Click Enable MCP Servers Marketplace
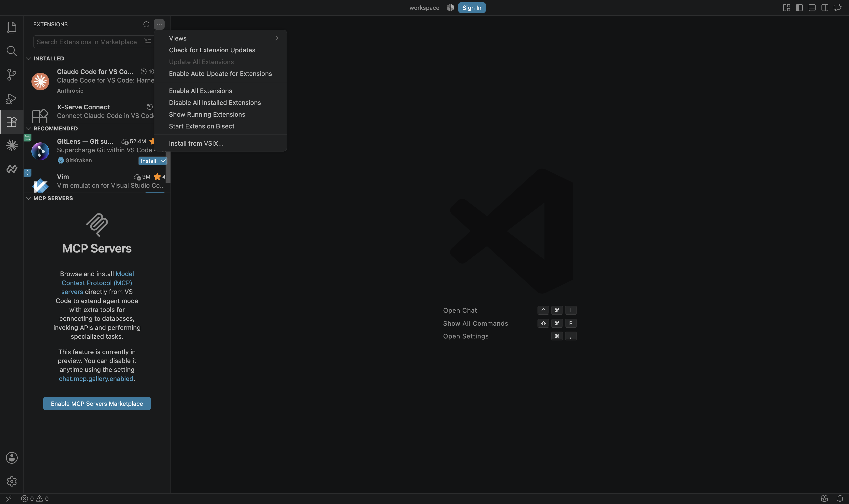 pos(97,404)
